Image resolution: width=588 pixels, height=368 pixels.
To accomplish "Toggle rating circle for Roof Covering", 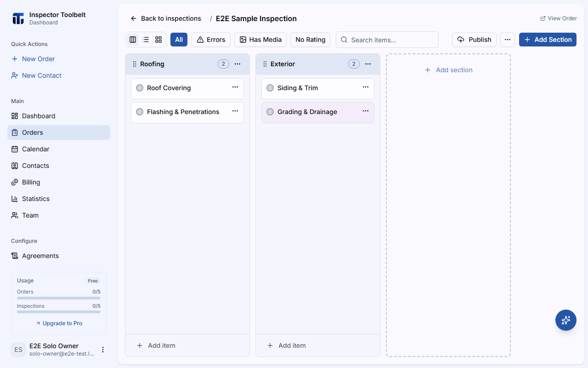I will 140,88.
